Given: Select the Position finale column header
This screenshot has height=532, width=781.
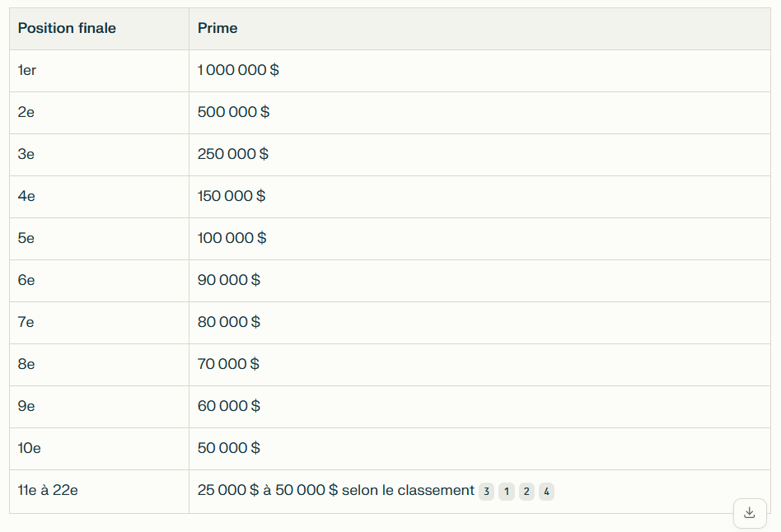Looking at the screenshot, I should click(99, 28).
